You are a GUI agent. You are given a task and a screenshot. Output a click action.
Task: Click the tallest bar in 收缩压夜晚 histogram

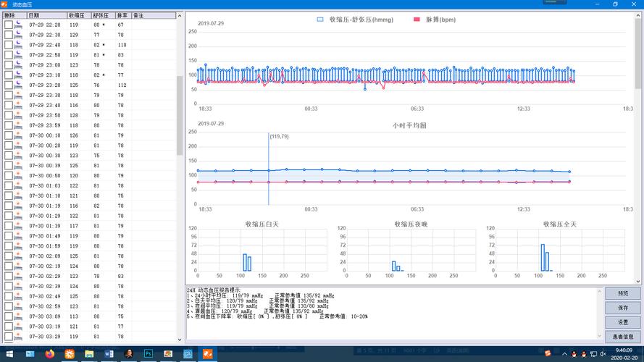393,266
